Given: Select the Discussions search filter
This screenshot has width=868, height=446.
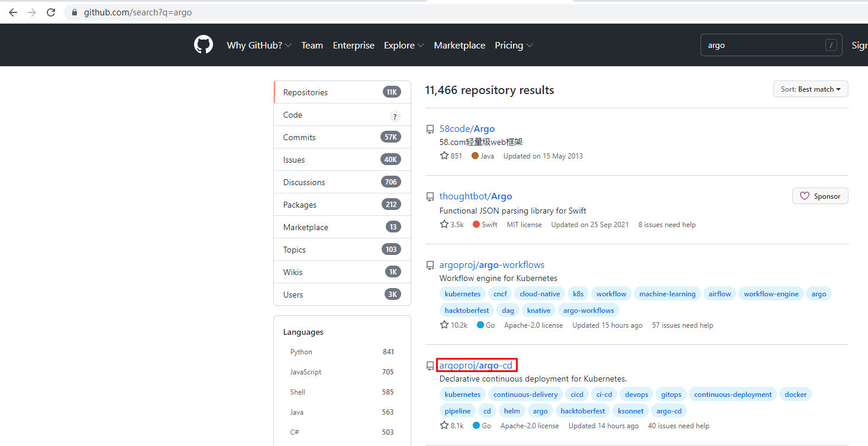Looking at the screenshot, I should click(342, 182).
